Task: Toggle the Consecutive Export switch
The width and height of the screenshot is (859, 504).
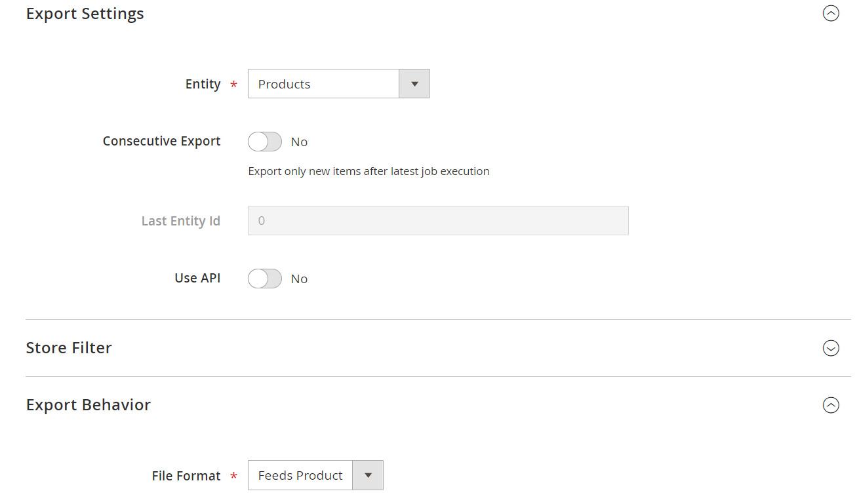Action: pos(265,142)
